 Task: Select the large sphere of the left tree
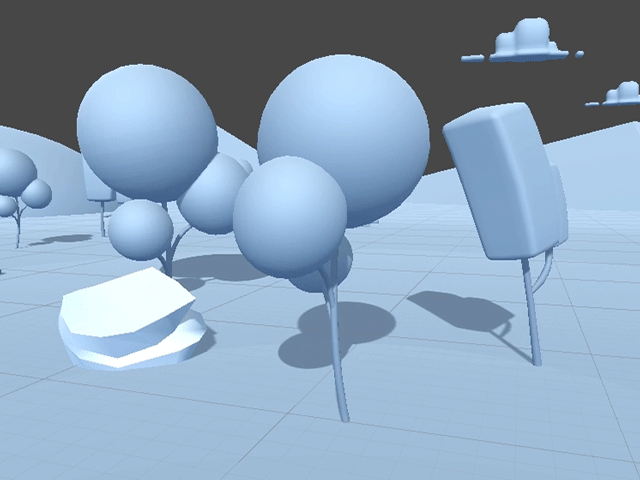[147, 132]
